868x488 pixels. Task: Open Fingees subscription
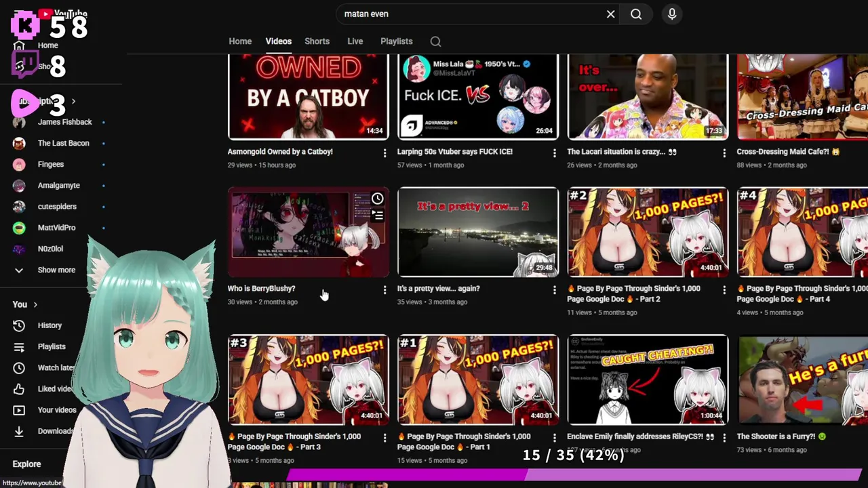[x=51, y=164]
